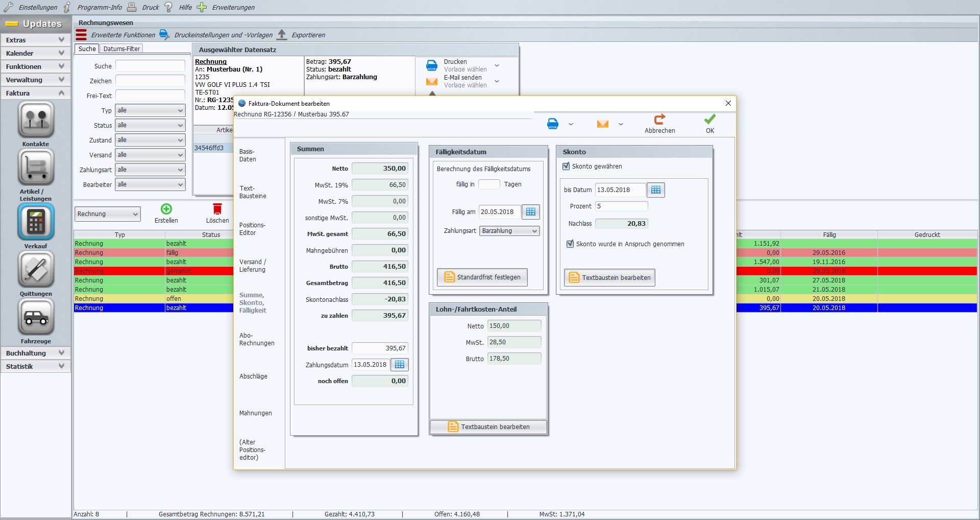Image resolution: width=980 pixels, height=520 pixels.
Task: Open Text-Bausteine section in dialog
Action: 253,192
